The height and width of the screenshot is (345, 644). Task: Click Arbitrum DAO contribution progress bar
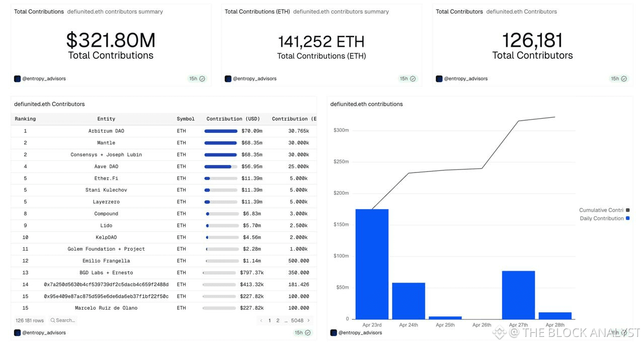221,131
